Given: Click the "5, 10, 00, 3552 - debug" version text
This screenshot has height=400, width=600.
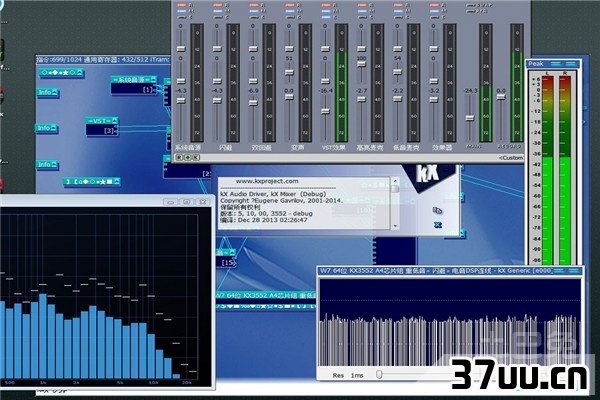Looking at the screenshot, I should pos(275,214).
